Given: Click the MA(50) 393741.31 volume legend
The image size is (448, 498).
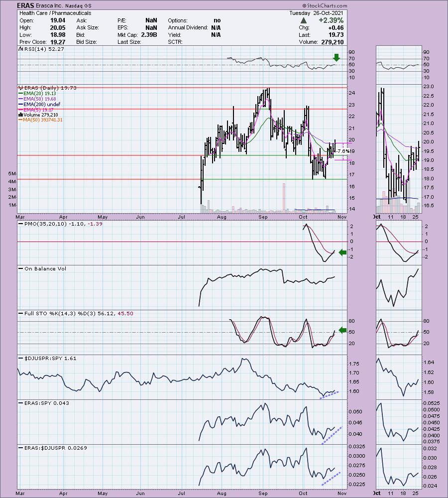Looking at the screenshot, I should [41, 120].
